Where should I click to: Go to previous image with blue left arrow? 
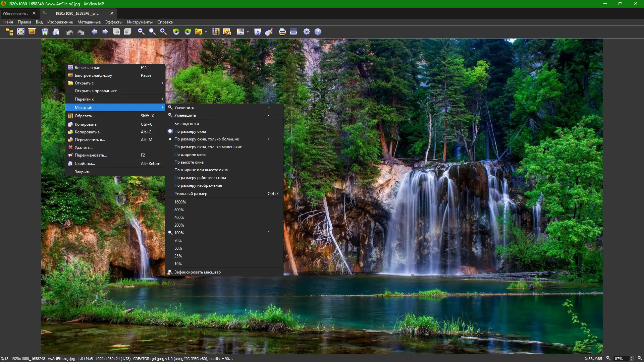[x=94, y=32]
